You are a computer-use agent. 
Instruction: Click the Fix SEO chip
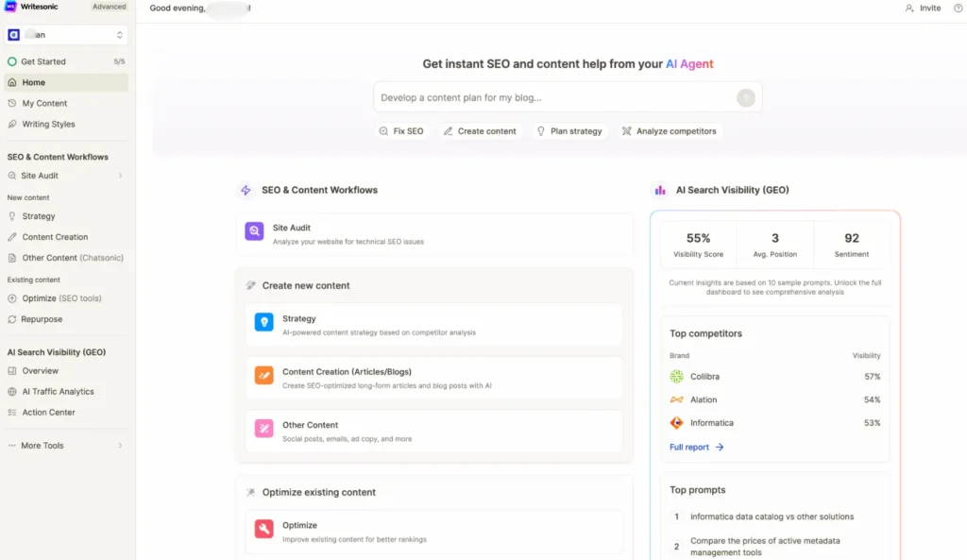point(401,131)
